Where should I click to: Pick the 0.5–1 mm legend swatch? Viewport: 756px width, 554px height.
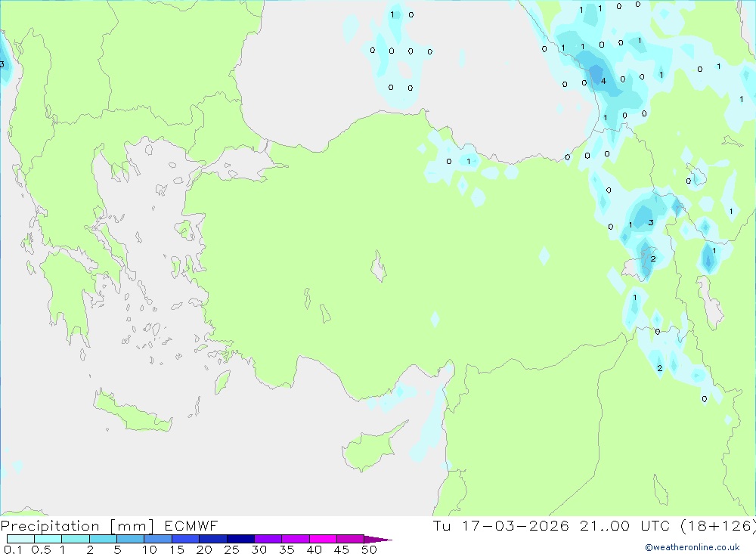click(x=48, y=539)
